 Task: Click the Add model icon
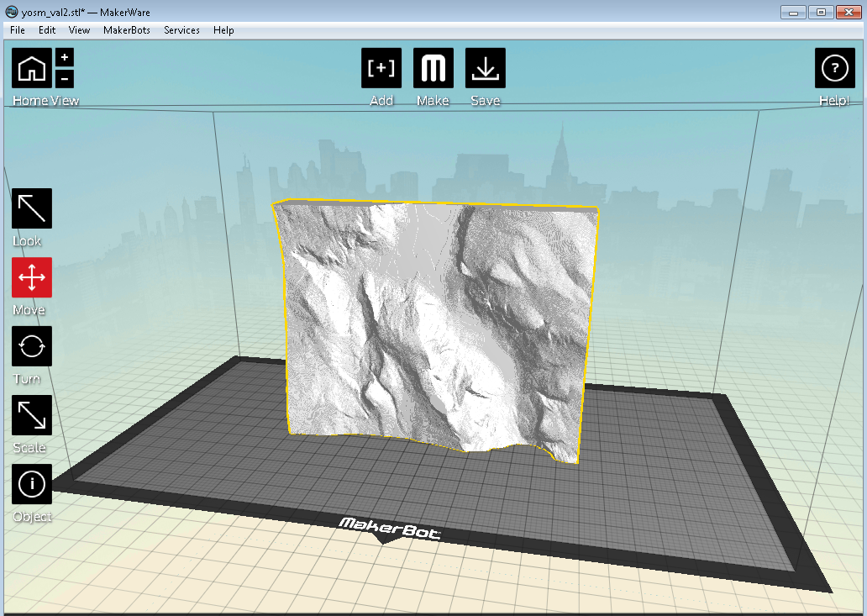[381, 68]
